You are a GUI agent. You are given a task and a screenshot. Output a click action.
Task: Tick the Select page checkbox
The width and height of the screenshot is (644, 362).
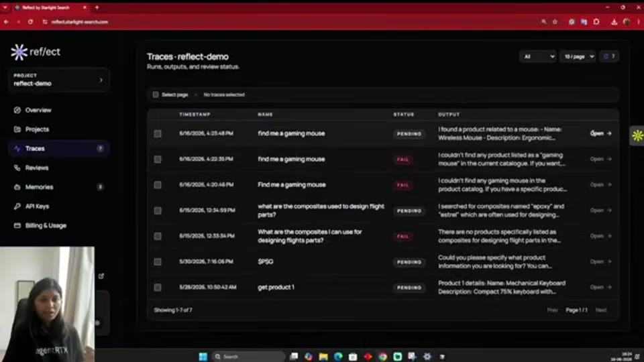pyautogui.click(x=156, y=95)
